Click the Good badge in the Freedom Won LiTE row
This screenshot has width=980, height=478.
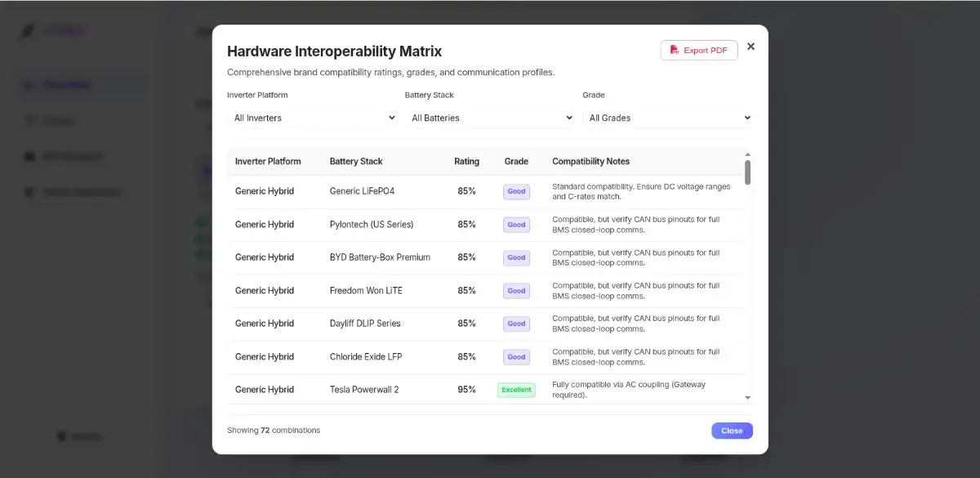click(x=516, y=291)
